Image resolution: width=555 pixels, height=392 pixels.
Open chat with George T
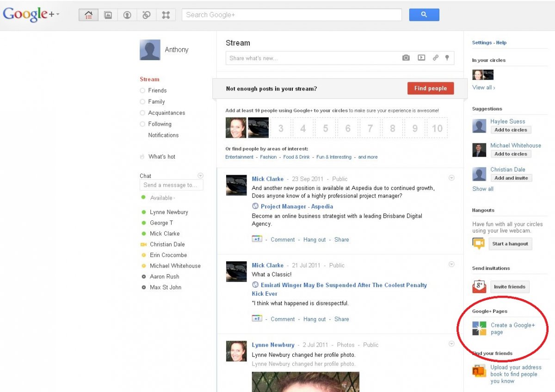tap(161, 223)
